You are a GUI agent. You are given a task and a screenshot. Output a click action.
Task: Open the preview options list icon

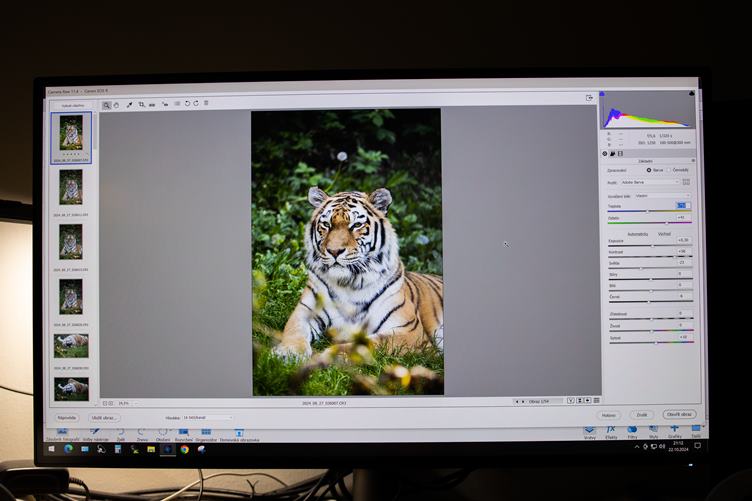597,400
